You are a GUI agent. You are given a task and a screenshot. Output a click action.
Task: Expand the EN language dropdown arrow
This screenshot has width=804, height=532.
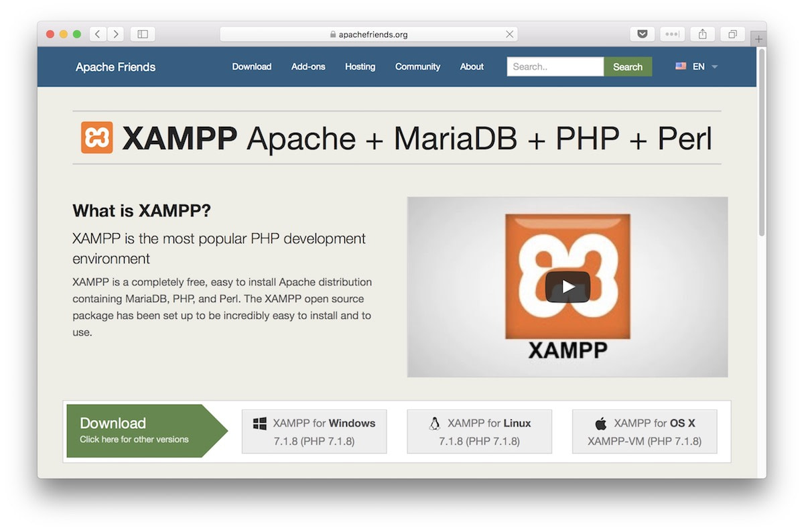pyautogui.click(x=714, y=67)
